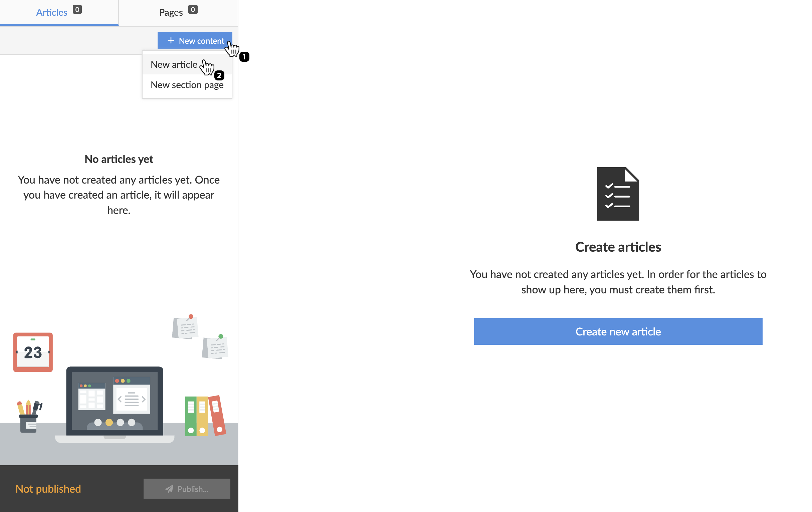Viewport: 812px width, 512px height.
Task: Select New article from the menu
Action: coord(174,64)
